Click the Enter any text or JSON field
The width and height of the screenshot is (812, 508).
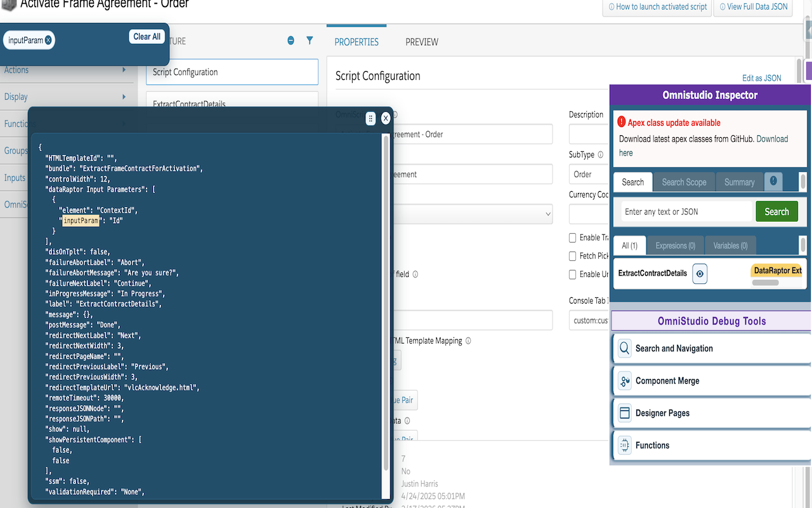[686, 211]
